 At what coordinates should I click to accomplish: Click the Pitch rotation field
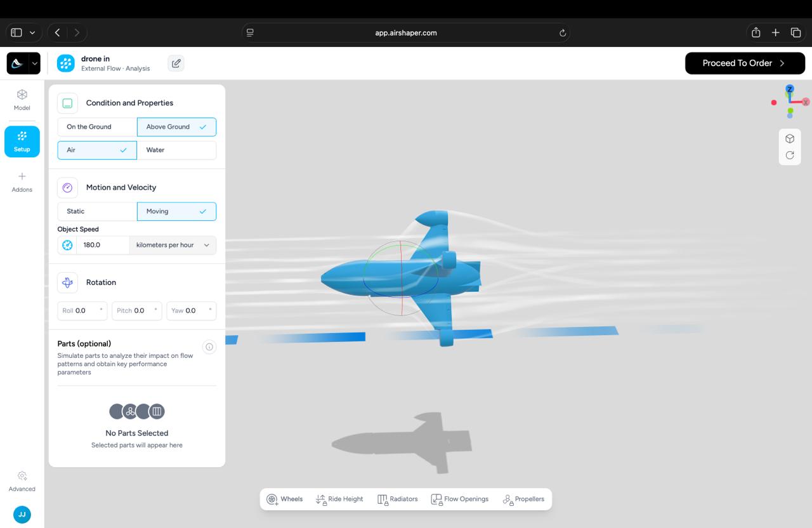point(137,311)
